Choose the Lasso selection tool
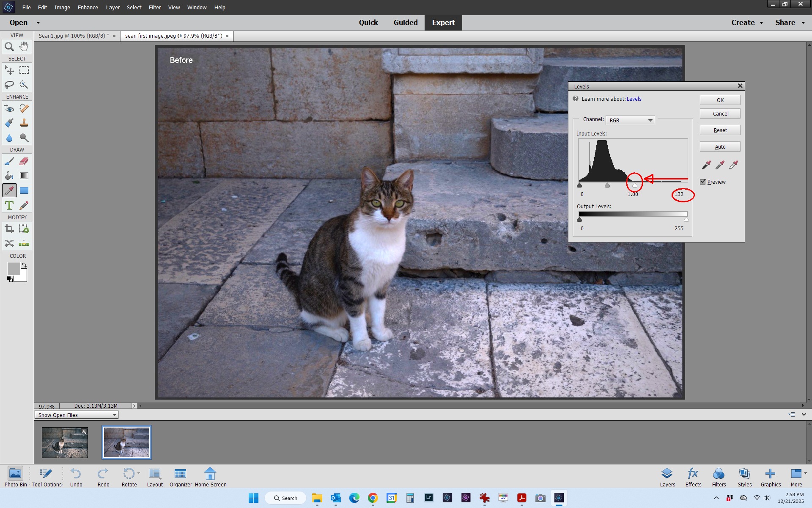The image size is (812, 508). coord(9,85)
